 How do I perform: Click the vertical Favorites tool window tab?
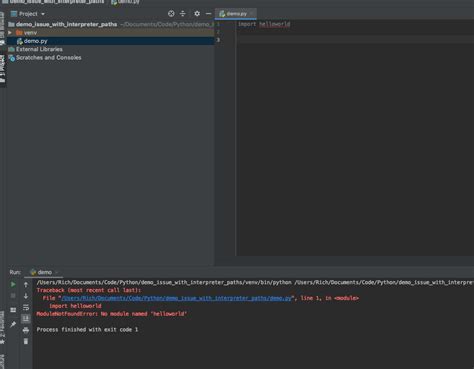pyautogui.click(x=2, y=328)
